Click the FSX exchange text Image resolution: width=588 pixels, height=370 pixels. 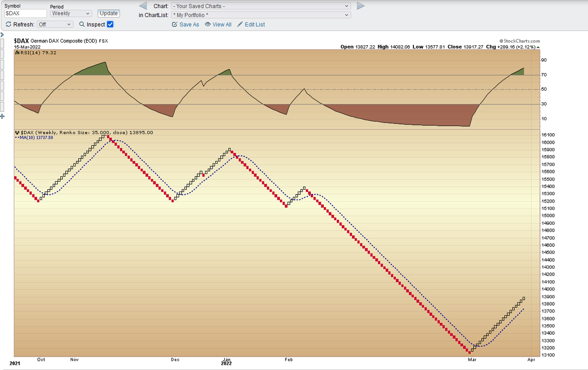point(103,41)
